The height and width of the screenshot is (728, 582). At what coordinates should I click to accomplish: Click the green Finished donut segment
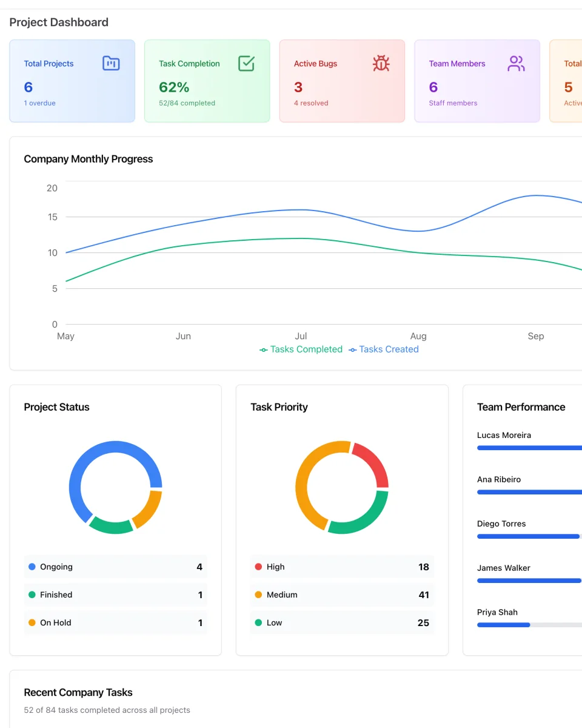[x=112, y=527]
